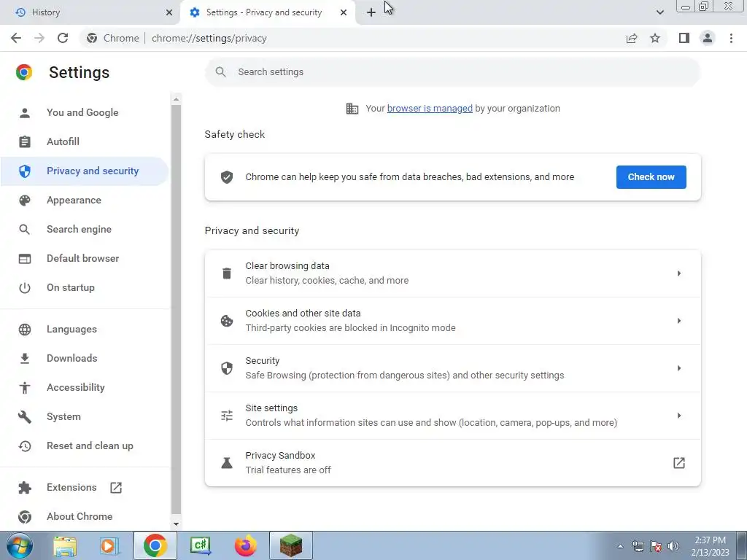Open Default browser settings
The width and height of the screenshot is (747, 560).
pyautogui.click(x=85, y=258)
